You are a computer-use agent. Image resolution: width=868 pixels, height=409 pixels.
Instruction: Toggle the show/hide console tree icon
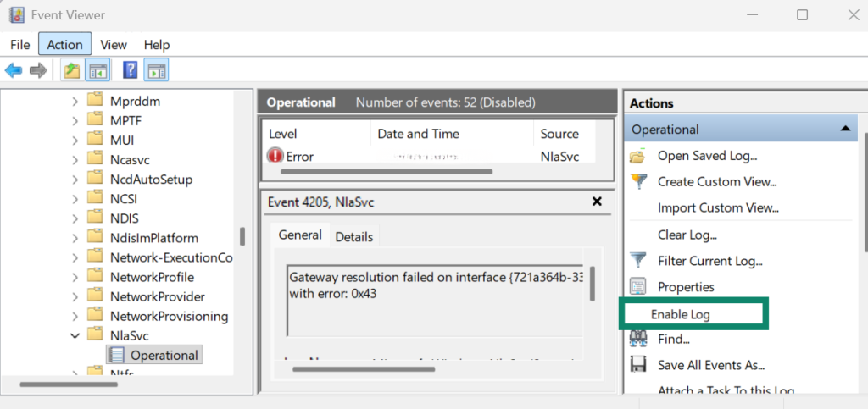click(x=98, y=70)
